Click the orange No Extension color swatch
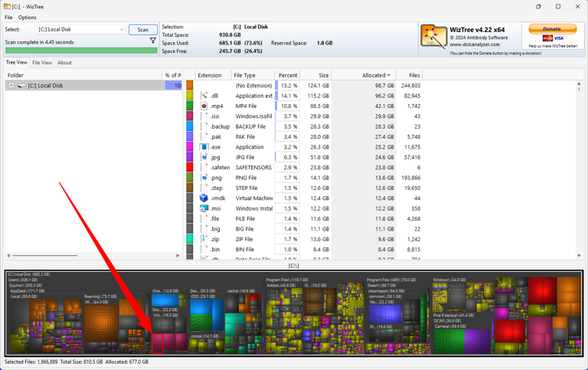This screenshot has height=370, width=588. coord(190,85)
